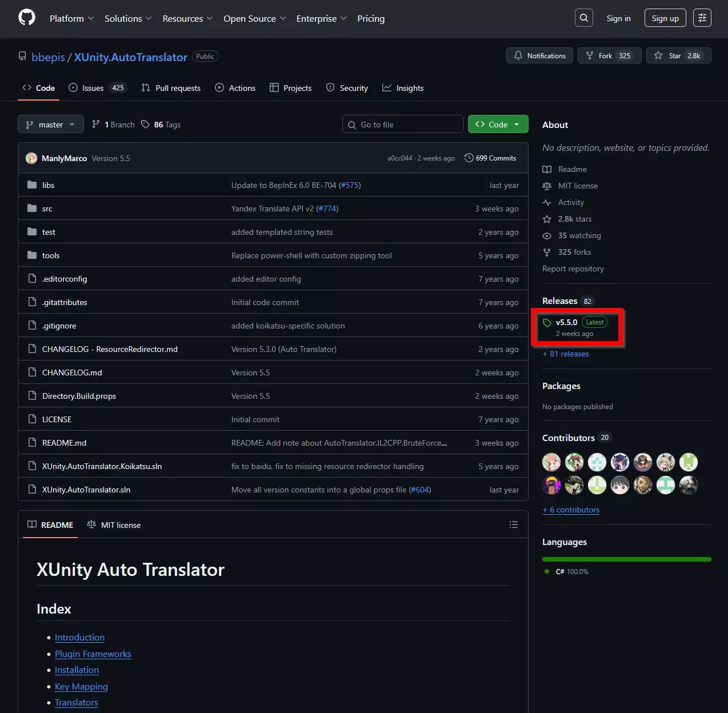The height and width of the screenshot is (713, 728).
Task: Open the Plugin Frameworks index link
Action: [x=93, y=654]
